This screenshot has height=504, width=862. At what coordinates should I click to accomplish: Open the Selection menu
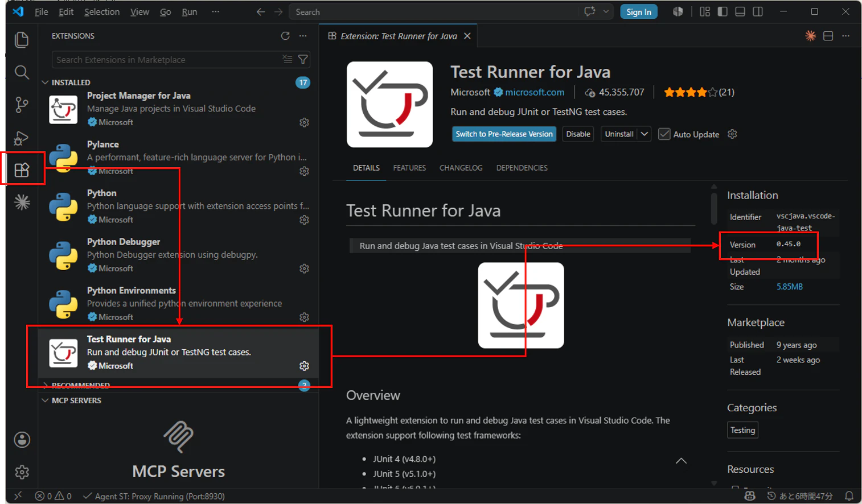[102, 12]
